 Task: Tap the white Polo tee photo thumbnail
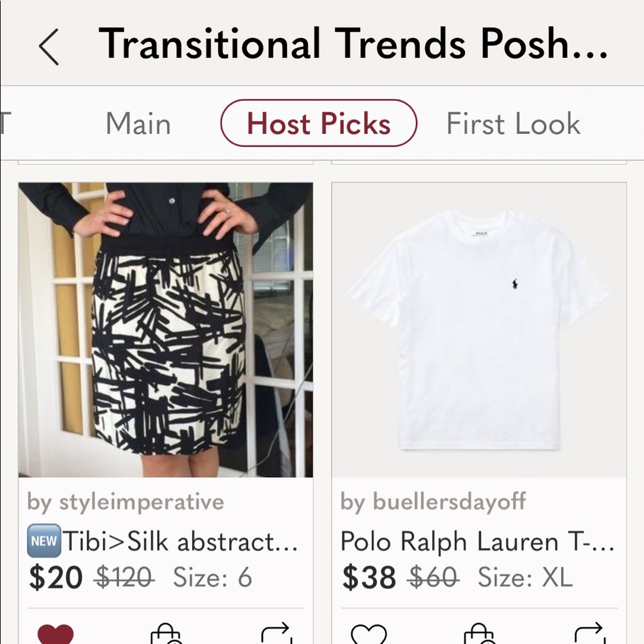click(478, 328)
